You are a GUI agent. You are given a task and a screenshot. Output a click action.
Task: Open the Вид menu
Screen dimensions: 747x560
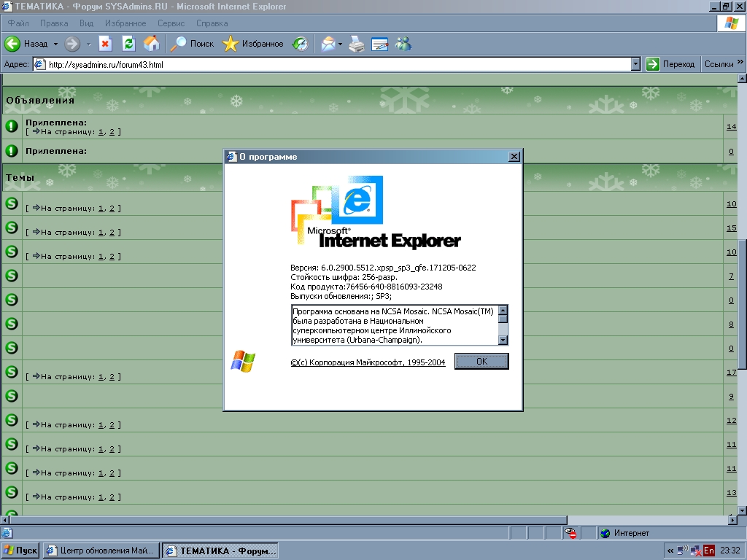pyautogui.click(x=86, y=23)
